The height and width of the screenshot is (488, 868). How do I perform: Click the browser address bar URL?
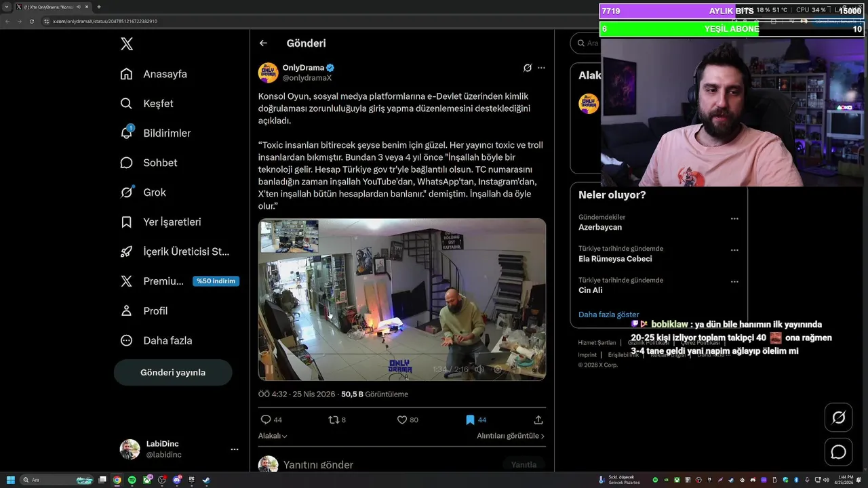[x=105, y=22]
